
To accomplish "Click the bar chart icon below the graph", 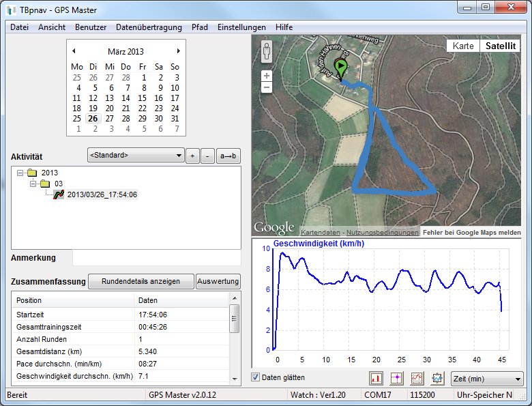I will tap(376, 378).
